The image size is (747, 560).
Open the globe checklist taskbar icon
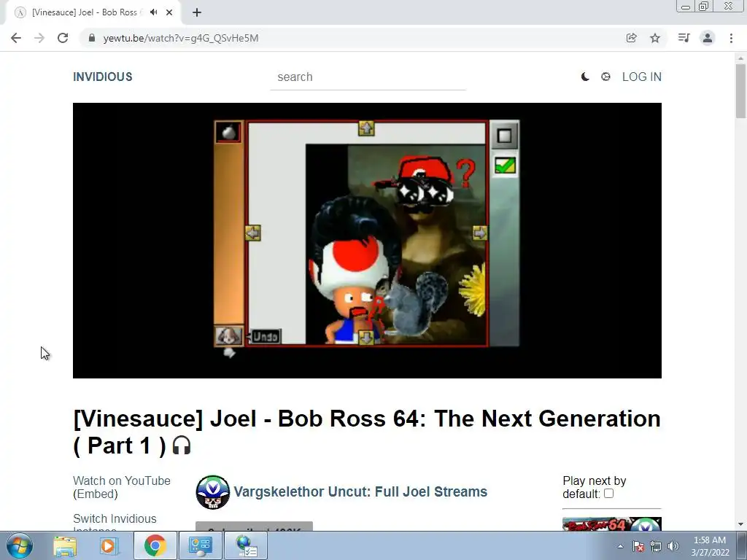coord(247,545)
